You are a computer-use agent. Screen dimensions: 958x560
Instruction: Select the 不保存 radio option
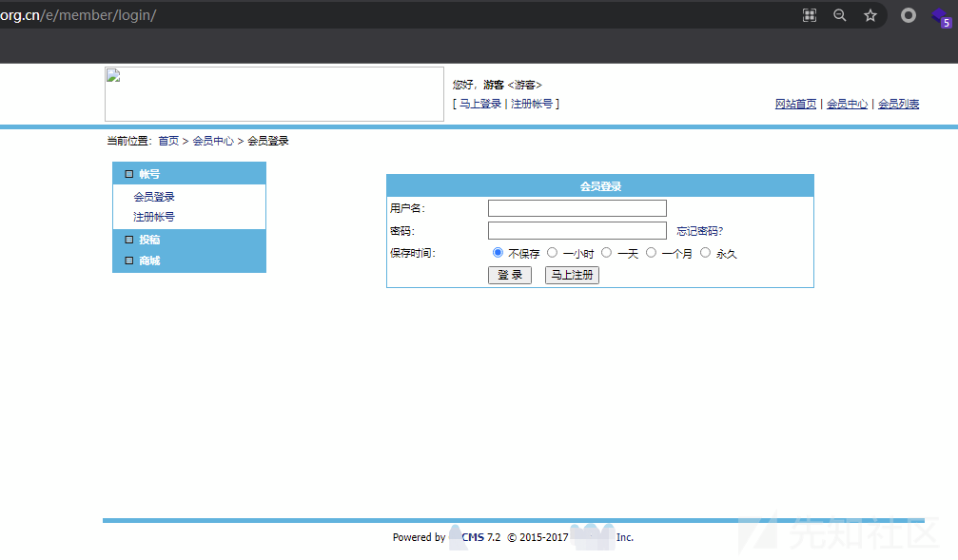pos(498,253)
